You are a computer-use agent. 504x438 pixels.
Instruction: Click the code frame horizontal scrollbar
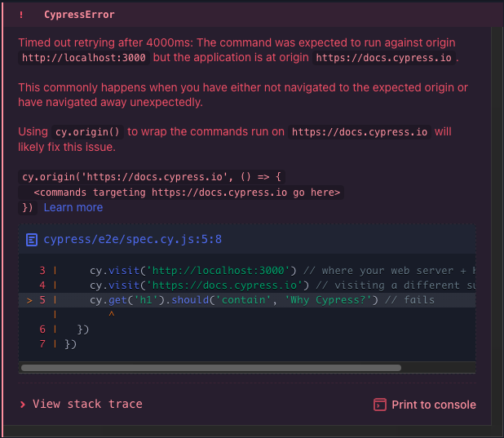(212, 368)
